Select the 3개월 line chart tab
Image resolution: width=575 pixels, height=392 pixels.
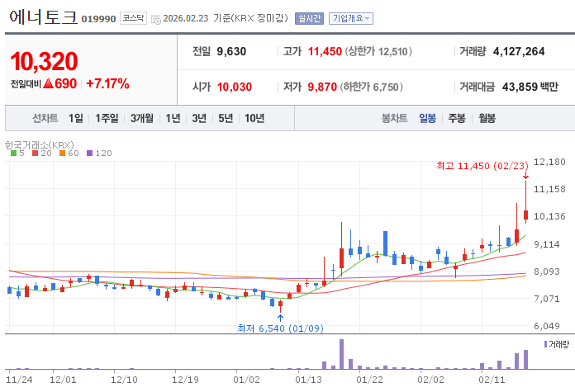tap(142, 118)
